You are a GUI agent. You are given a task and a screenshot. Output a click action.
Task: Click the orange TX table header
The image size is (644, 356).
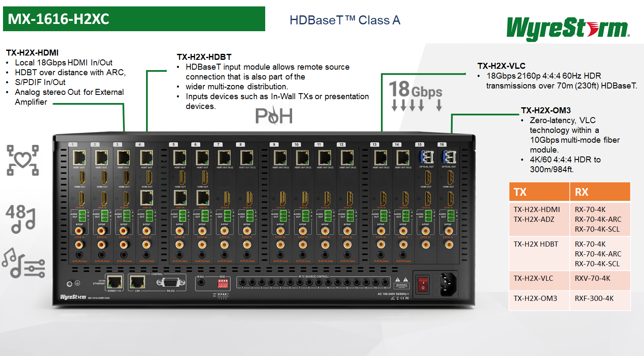coord(539,192)
